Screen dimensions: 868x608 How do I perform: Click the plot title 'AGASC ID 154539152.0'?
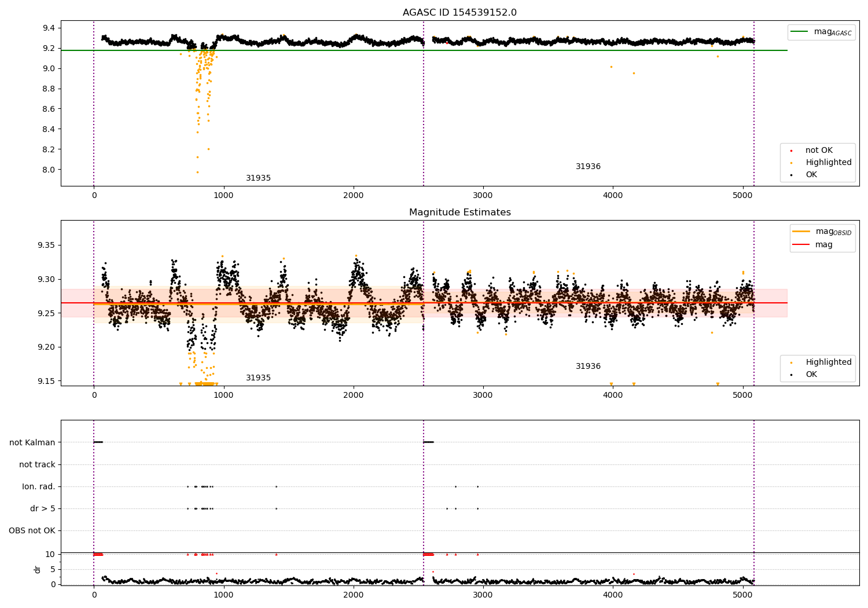click(x=459, y=13)
